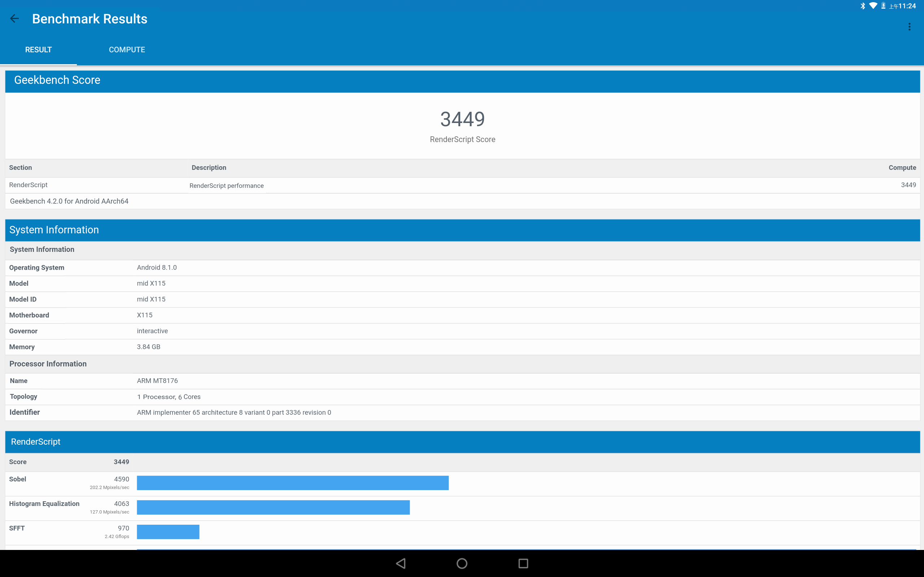Click the SFFT score bar

point(168,532)
